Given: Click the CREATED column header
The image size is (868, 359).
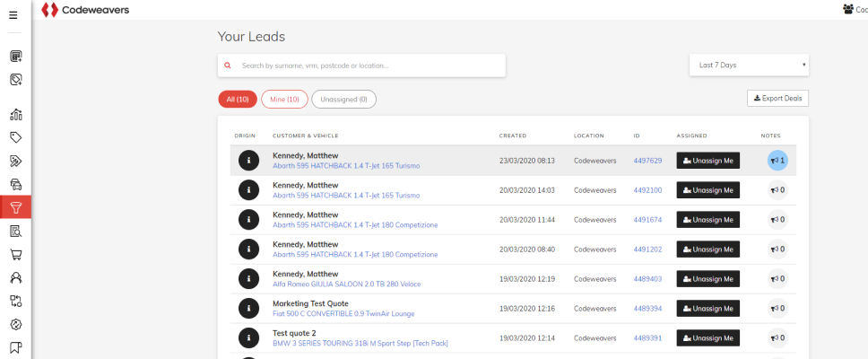Looking at the screenshot, I should coord(513,136).
